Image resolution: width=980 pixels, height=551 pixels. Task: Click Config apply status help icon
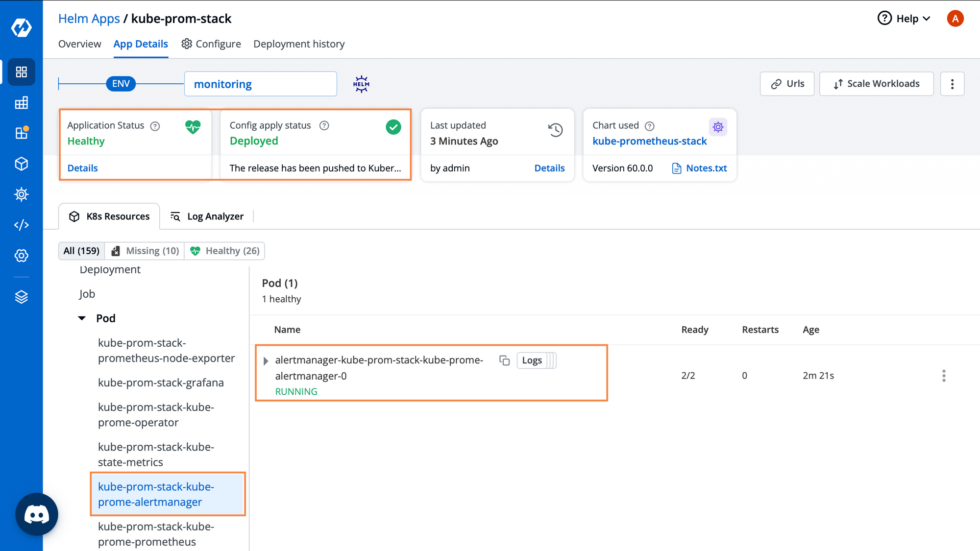click(324, 126)
